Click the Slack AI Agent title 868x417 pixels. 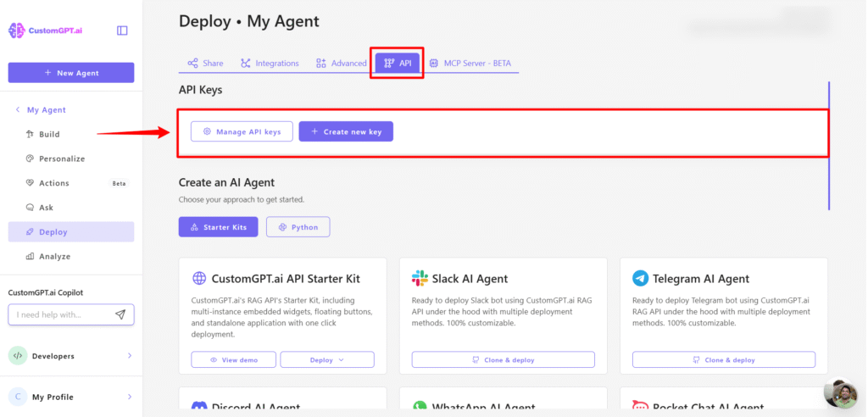click(x=470, y=279)
